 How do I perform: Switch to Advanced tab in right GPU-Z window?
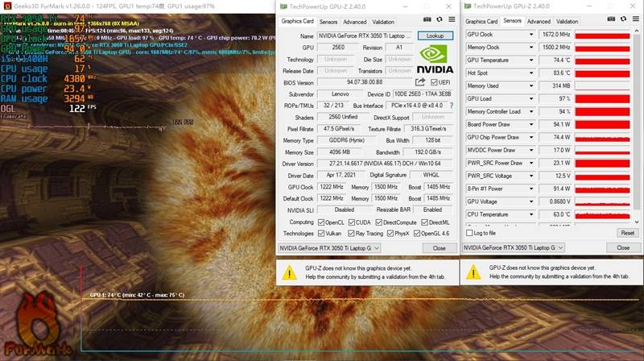[x=539, y=22]
